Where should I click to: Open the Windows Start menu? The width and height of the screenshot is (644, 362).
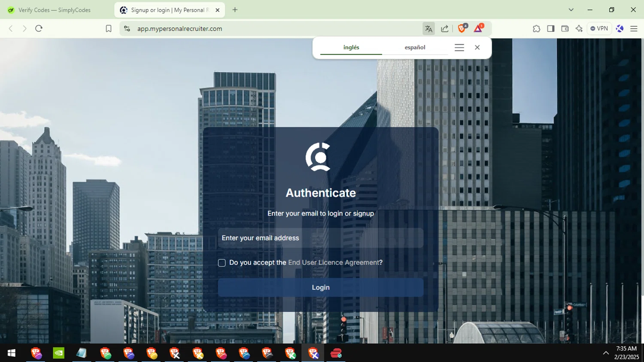coord(12,353)
